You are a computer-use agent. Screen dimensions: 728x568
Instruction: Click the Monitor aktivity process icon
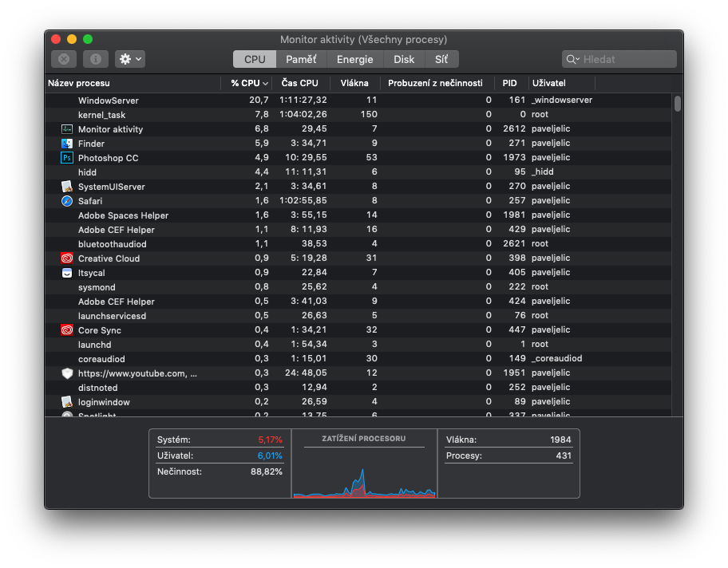pyautogui.click(x=67, y=129)
